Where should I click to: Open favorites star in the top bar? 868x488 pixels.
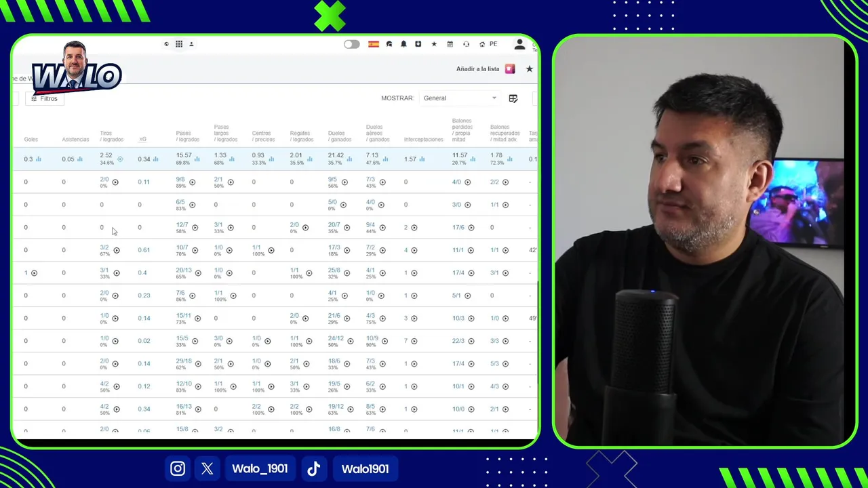pyautogui.click(x=434, y=44)
